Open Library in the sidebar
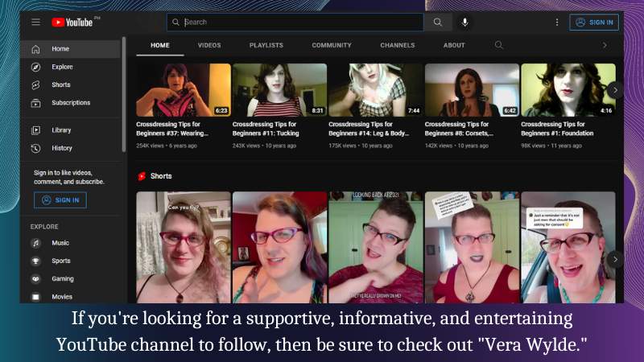Viewport: 644px width, 362px height. [61, 130]
